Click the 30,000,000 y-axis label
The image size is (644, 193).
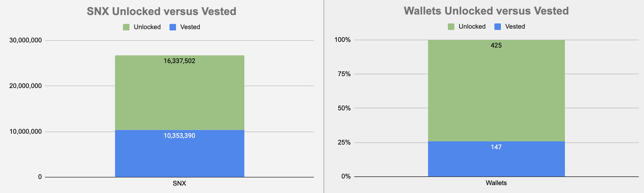26,41
